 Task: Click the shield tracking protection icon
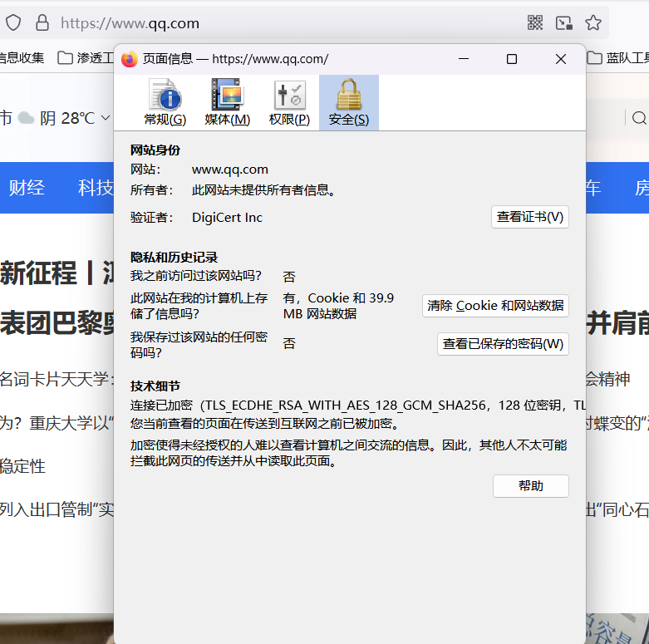click(13, 22)
